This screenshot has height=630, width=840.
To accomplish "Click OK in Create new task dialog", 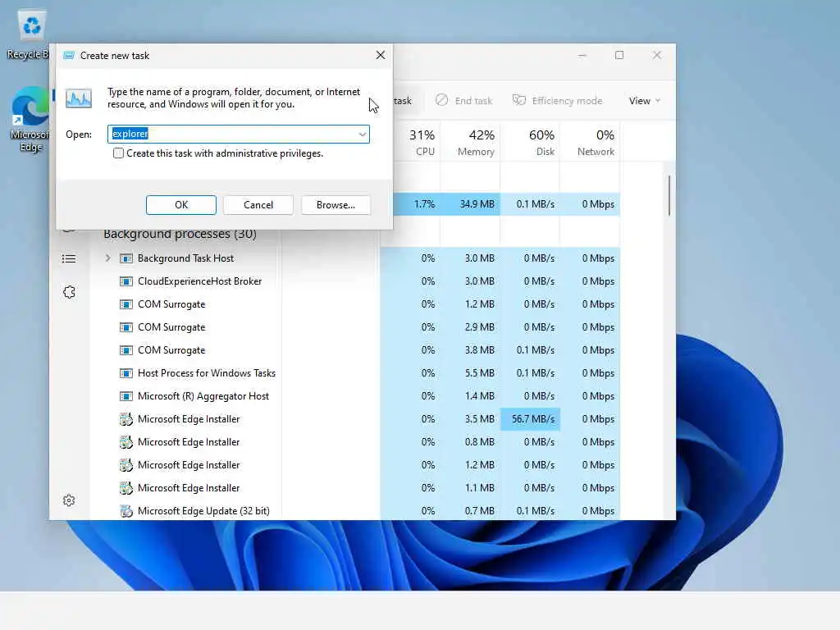I will click(x=181, y=204).
